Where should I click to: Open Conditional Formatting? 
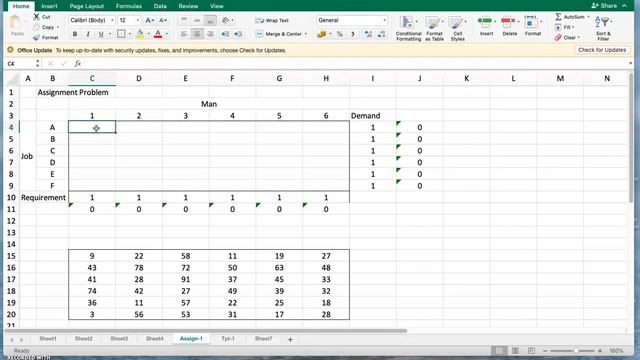[408, 29]
